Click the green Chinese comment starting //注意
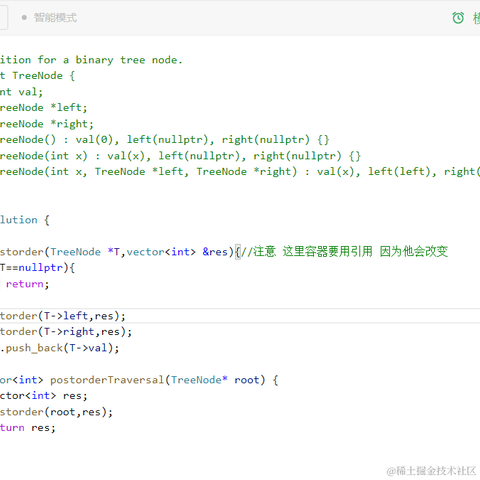Viewport: 480px width, 480px height. coord(344,252)
